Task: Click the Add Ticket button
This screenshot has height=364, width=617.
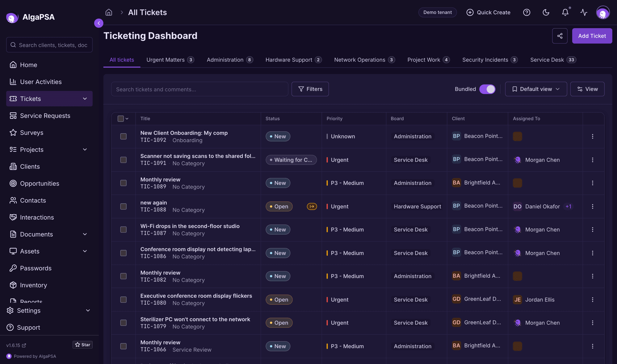Action: point(592,36)
